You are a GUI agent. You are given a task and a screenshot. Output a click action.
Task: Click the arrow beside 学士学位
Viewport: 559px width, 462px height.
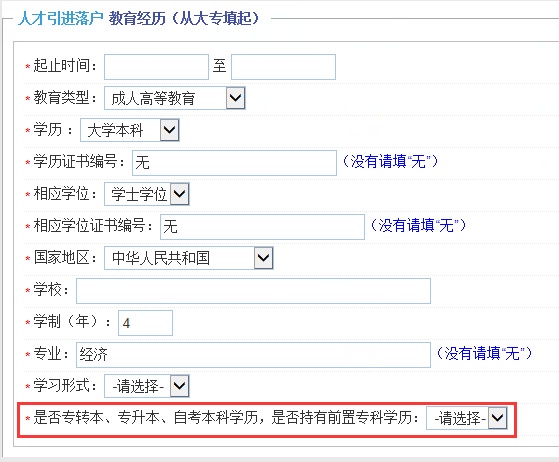point(179,194)
